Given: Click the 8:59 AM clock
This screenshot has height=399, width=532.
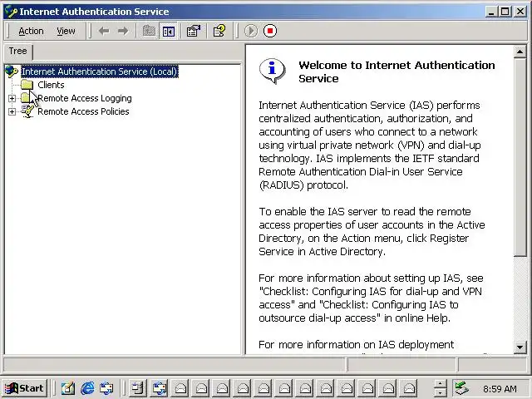Looking at the screenshot, I should coord(500,389).
